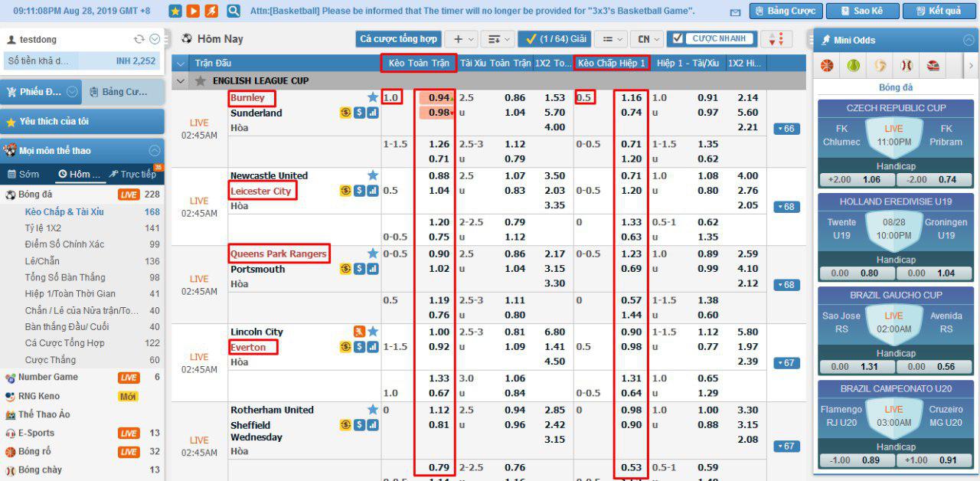Toggle favorite star for Lincoln City match
The width and height of the screenshot is (980, 481).
coord(373,332)
